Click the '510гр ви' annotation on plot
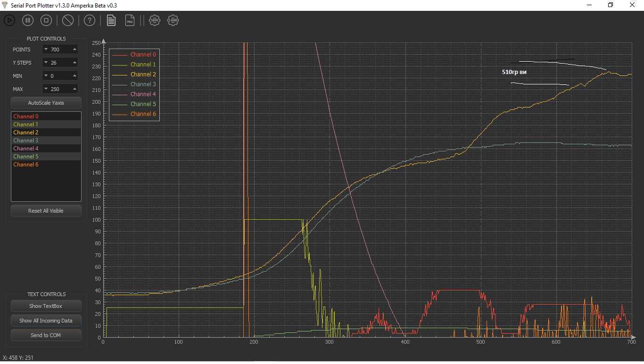Screen dimensions: 644x364 point(514,72)
